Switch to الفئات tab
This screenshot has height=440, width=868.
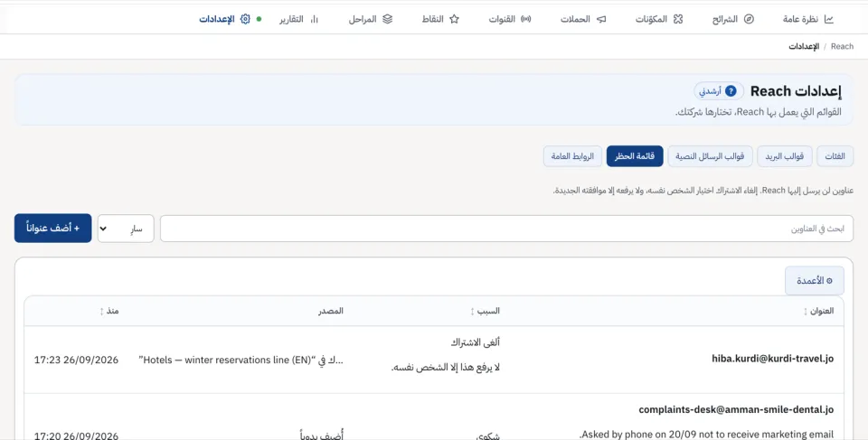tap(835, 156)
